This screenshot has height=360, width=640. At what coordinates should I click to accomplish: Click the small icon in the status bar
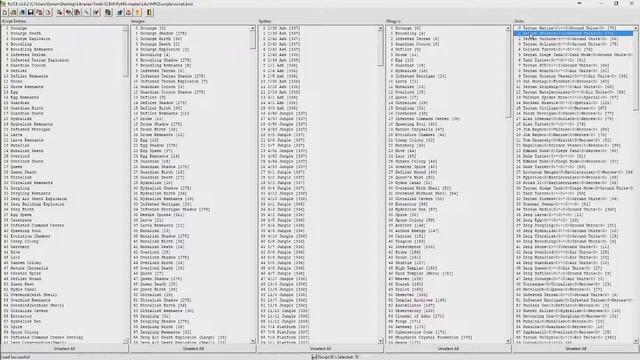314,357
